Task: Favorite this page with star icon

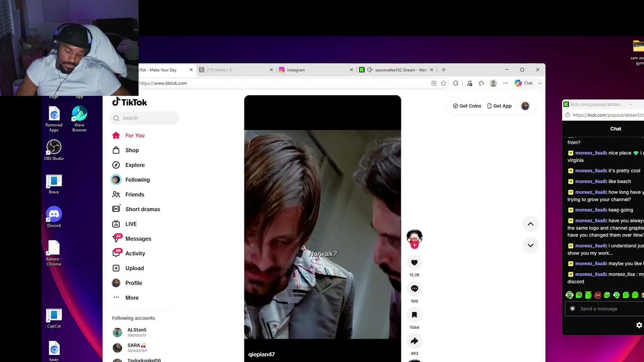Action: point(443,83)
